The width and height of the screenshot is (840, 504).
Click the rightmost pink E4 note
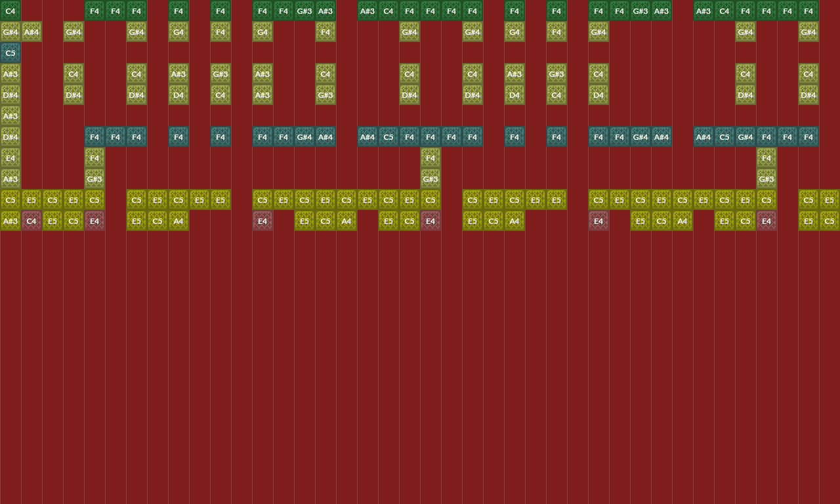(766, 220)
